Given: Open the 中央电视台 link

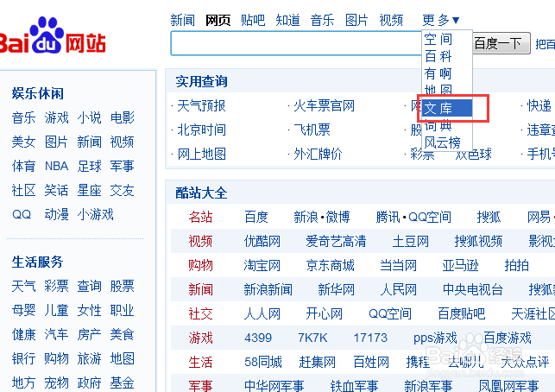Looking at the screenshot, I should pyautogui.click(x=472, y=289).
